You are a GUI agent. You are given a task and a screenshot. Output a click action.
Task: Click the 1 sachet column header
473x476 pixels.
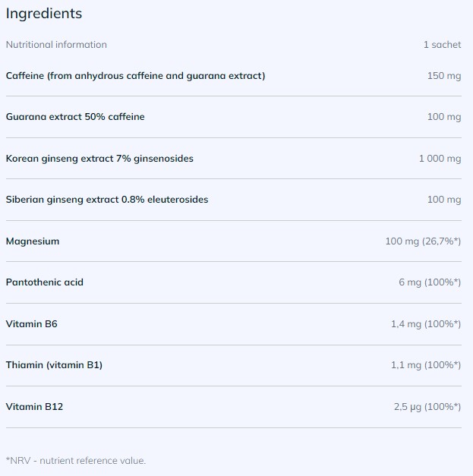(442, 45)
